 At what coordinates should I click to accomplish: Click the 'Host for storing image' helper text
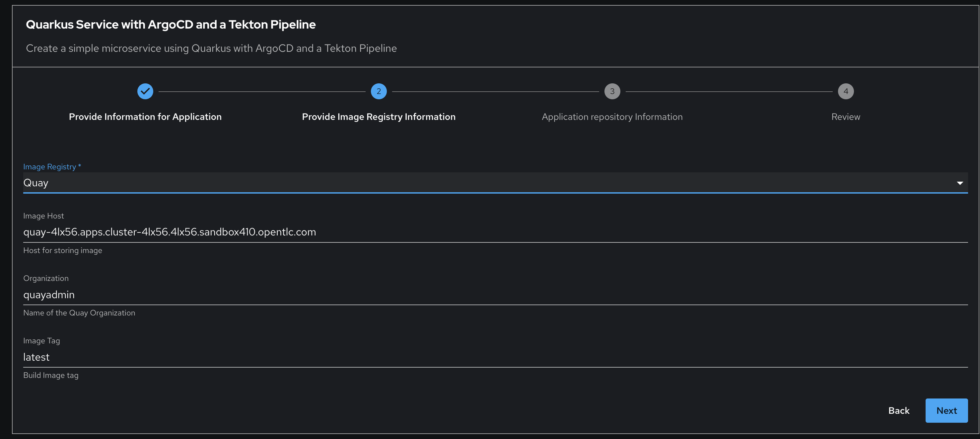63,250
